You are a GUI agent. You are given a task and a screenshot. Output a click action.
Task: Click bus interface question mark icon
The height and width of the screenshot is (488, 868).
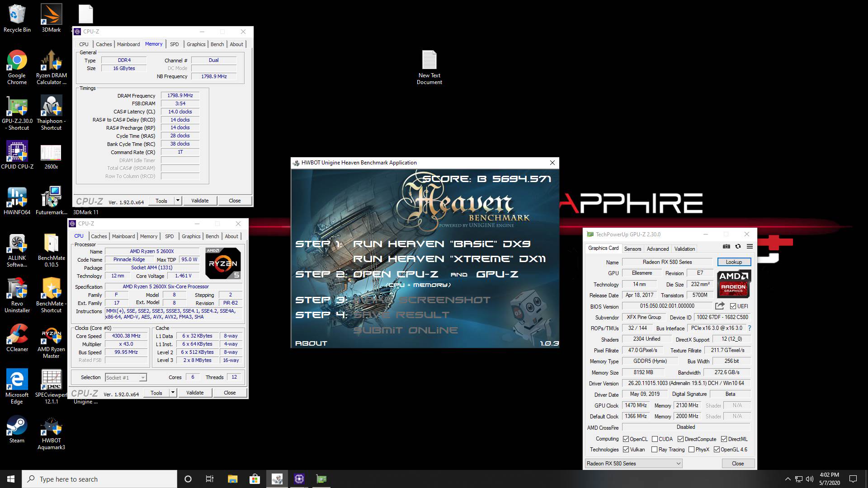[749, 328]
